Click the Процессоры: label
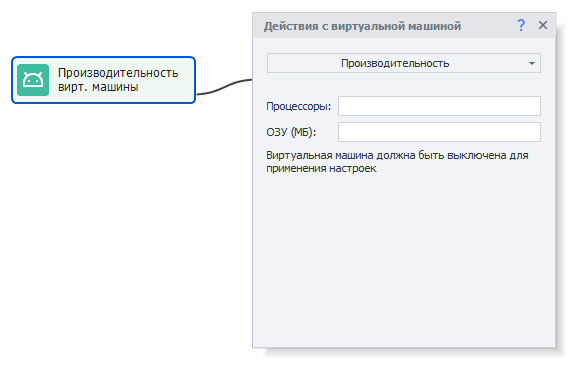Image resolution: width=584 pixels, height=370 pixels. click(x=298, y=107)
